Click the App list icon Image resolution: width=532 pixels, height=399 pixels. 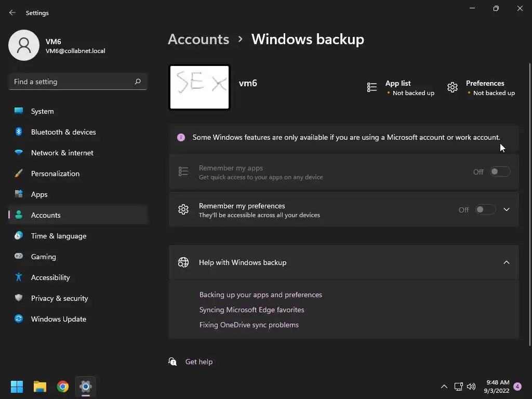pyautogui.click(x=372, y=87)
